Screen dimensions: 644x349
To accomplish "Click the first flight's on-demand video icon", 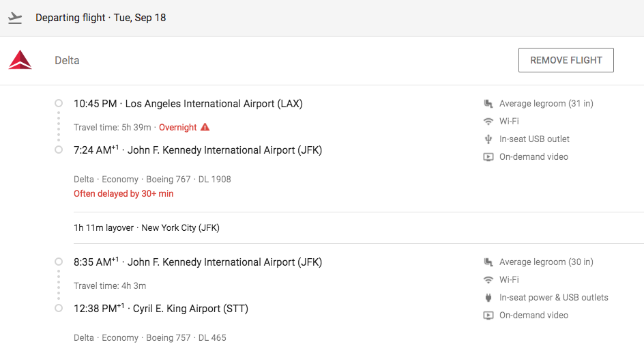I will 488,157.
